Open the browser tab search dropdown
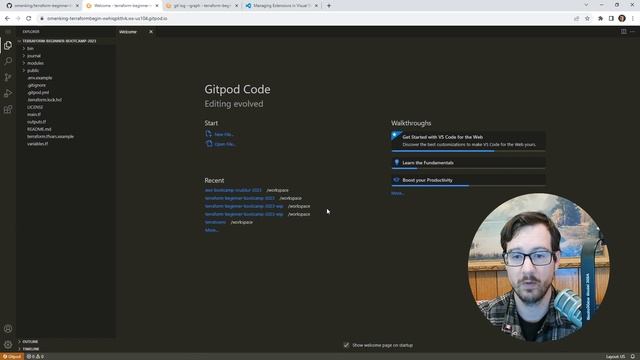The width and height of the screenshot is (640, 360). (x=586, y=5)
